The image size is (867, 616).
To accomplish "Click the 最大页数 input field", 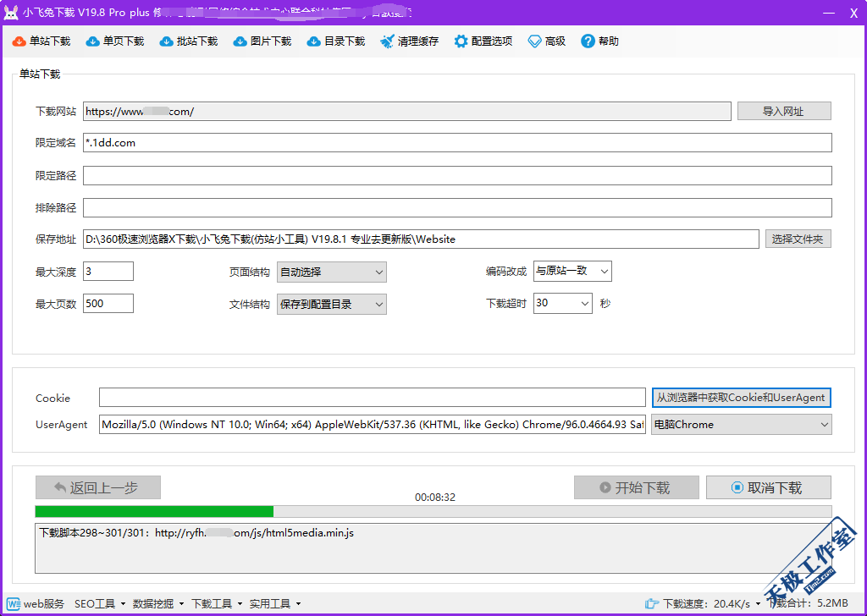I will point(108,303).
